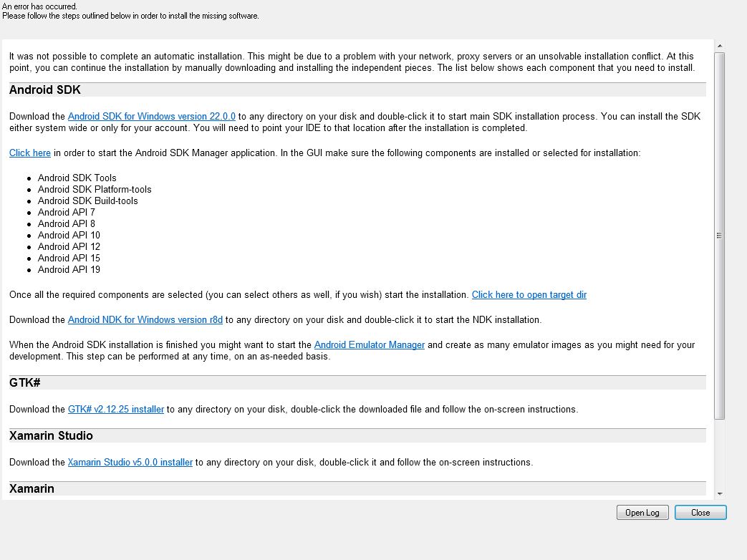The height and width of the screenshot is (560, 747).
Task: Click the Open Log button
Action: pyautogui.click(x=642, y=513)
